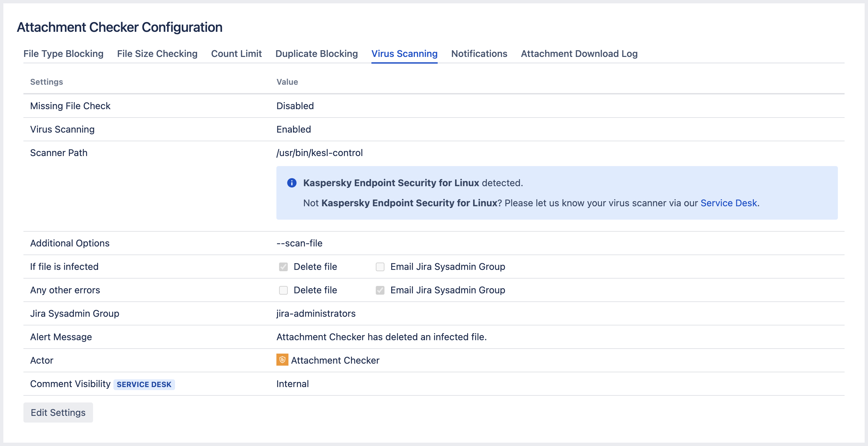The height and width of the screenshot is (446, 868).
Task: Toggle Email Jira Sysadmin Group for other errors
Action: [380, 290]
